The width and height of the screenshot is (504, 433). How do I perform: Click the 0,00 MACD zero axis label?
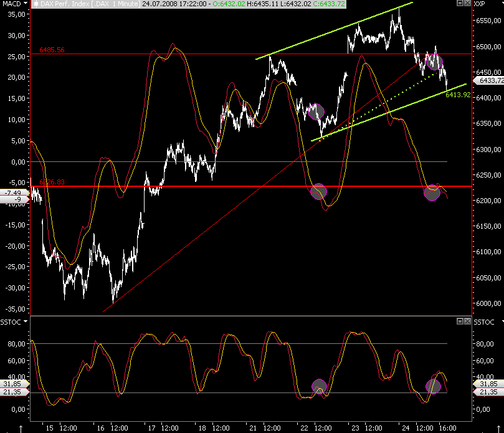[18, 162]
